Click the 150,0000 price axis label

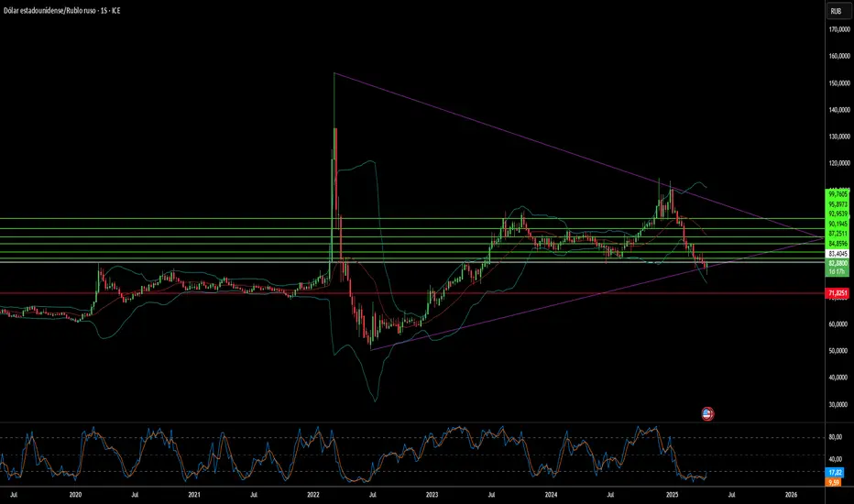point(839,83)
